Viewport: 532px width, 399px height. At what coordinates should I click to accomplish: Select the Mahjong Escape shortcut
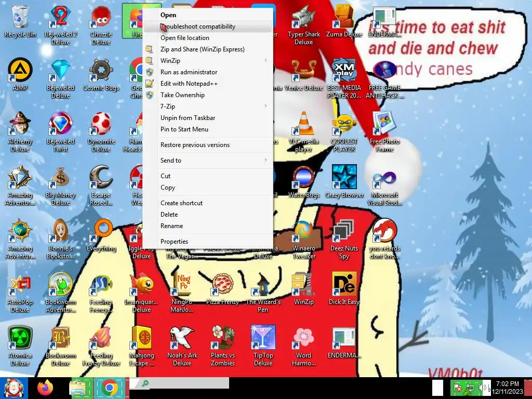click(141, 346)
